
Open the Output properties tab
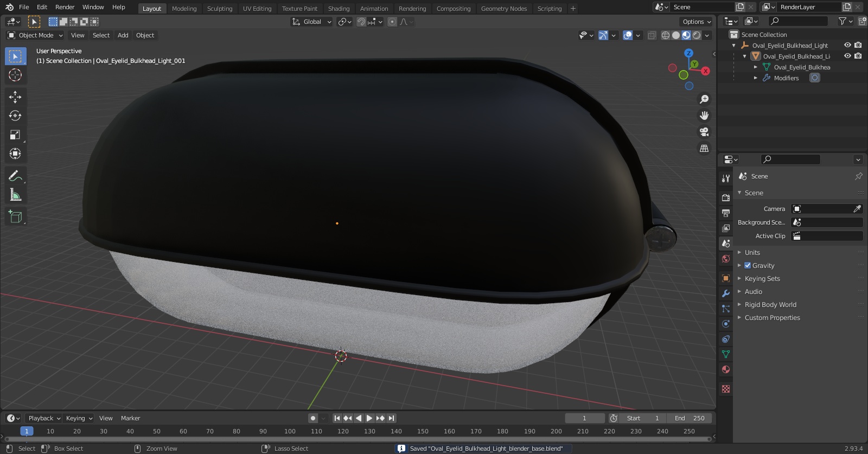726,213
